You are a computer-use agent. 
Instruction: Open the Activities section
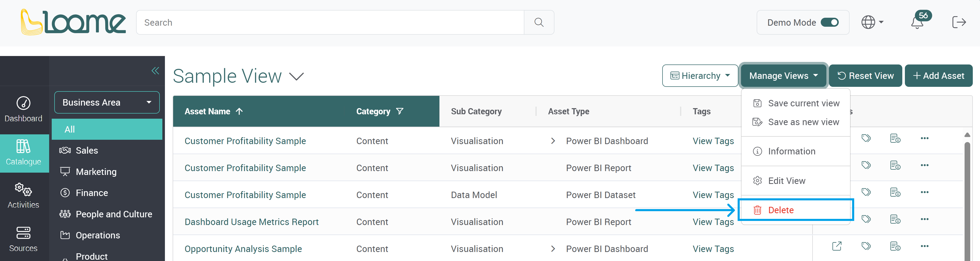[x=24, y=196]
